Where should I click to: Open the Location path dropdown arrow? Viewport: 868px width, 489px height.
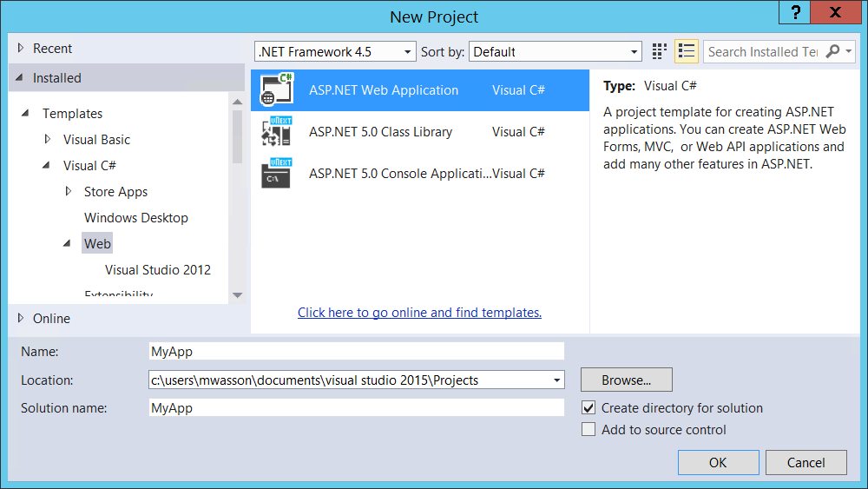point(556,380)
